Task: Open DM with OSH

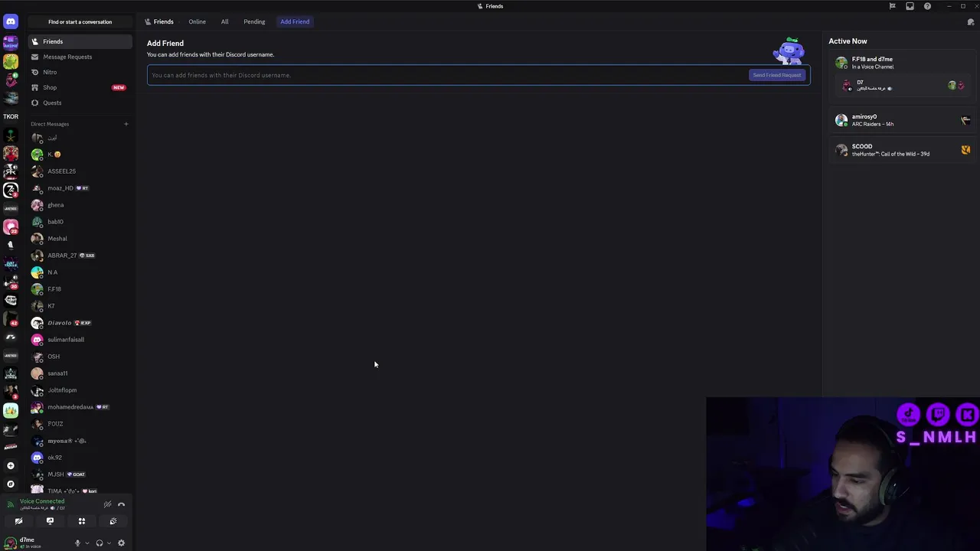Action: point(80,357)
